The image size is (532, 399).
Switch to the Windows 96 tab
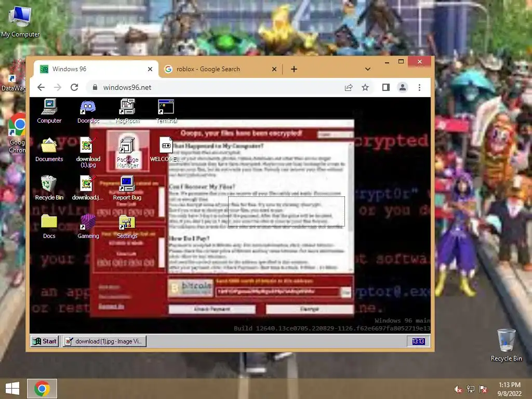click(96, 69)
